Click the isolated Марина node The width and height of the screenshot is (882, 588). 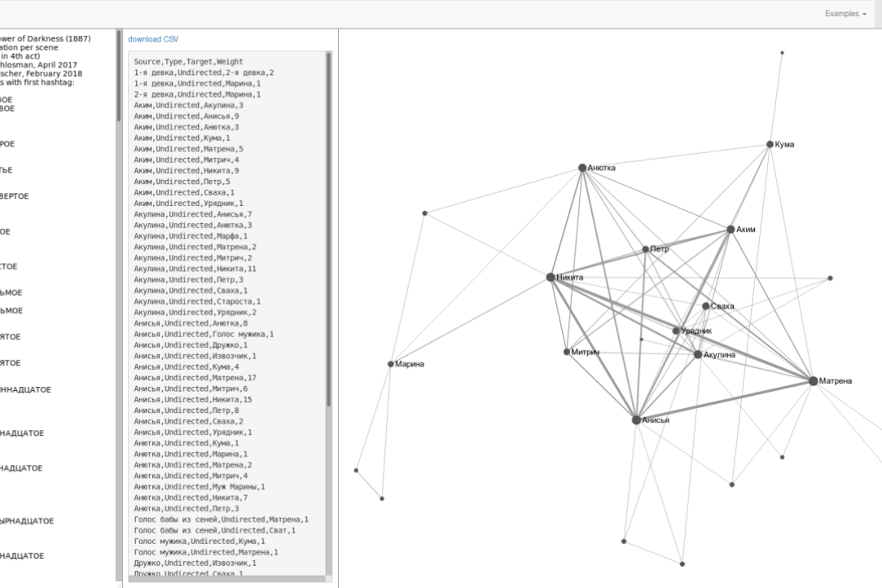click(x=391, y=364)
